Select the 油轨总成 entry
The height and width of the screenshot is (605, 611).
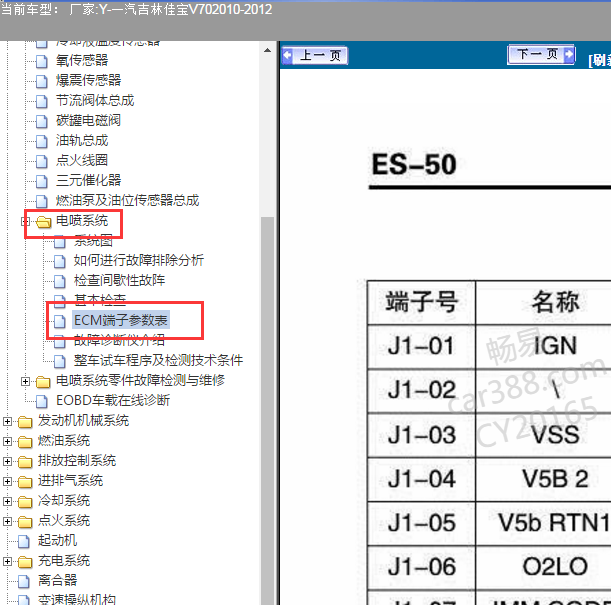(82, 140)
